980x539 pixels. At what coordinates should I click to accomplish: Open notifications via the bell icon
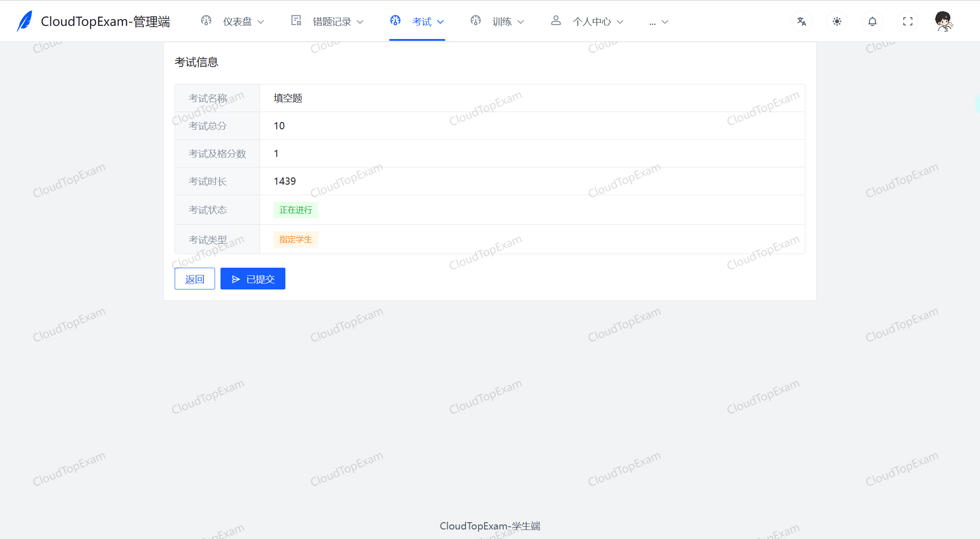[x=872, y=21]
